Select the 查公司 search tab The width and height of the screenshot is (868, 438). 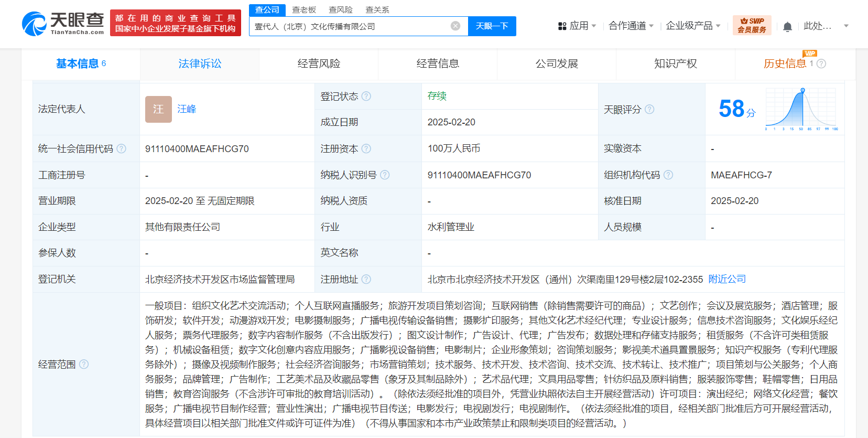pos(267,10)
